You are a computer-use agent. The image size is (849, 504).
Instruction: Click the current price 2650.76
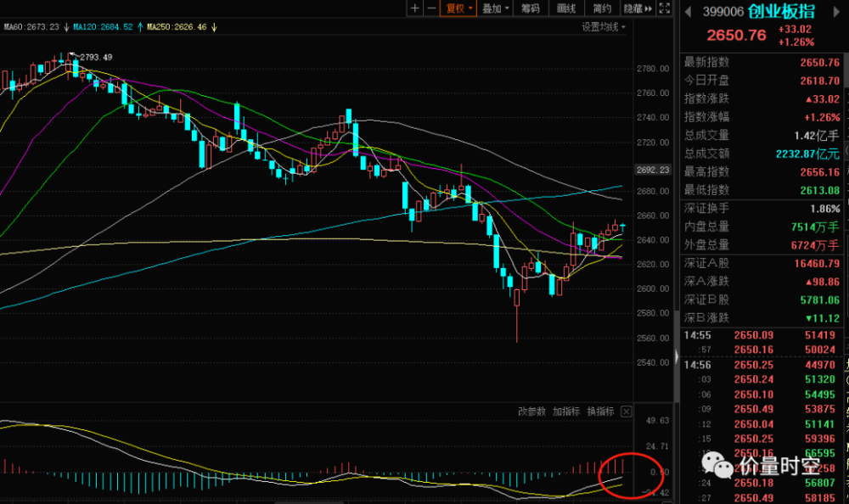(x=736, y=35)
